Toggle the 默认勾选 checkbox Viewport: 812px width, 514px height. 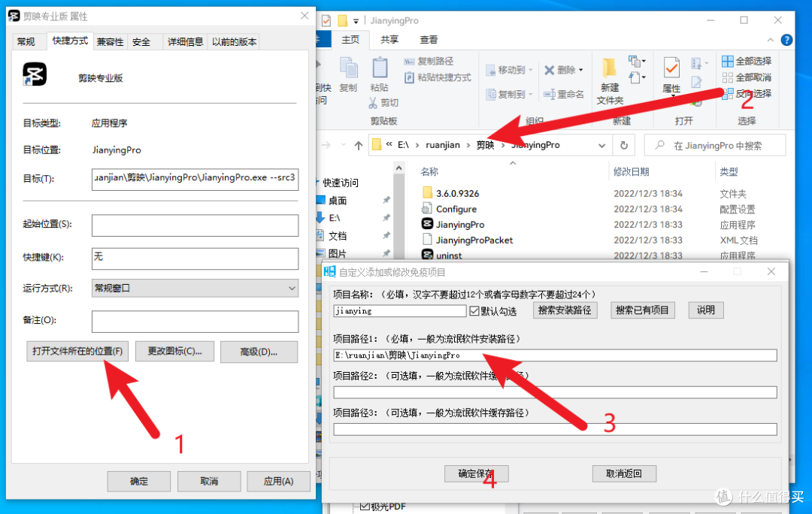[474, 311]
